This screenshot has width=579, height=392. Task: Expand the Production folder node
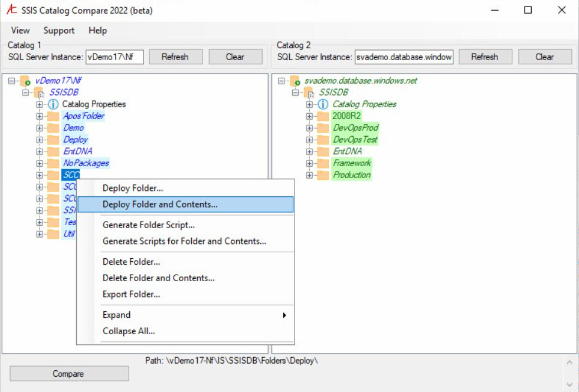pos(309,175)
